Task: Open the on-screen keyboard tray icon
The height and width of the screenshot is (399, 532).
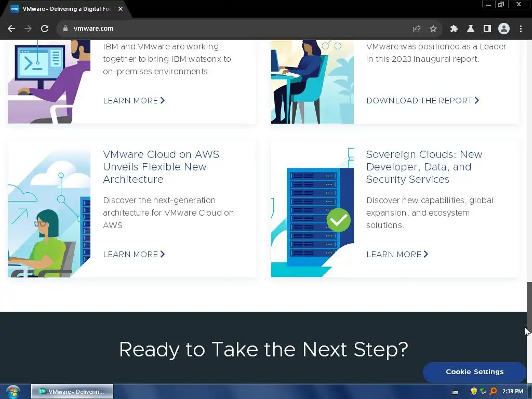Action: click(455, 392)
